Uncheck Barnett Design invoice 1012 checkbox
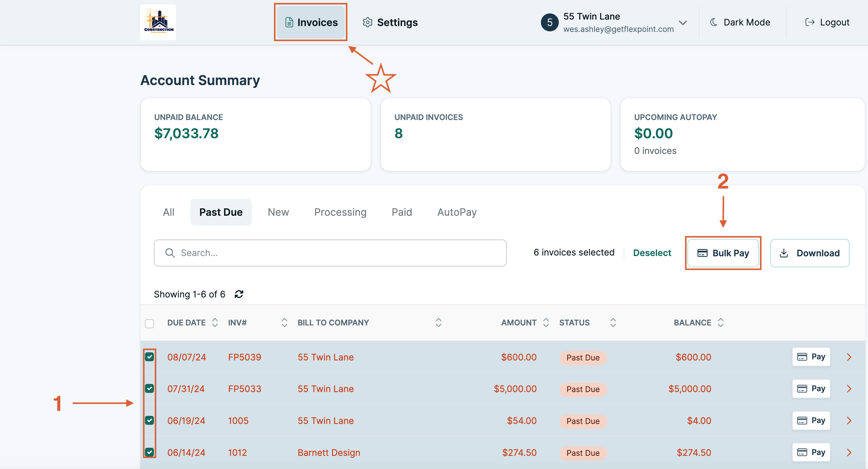The image size is (868, 469). click(149, 452)
